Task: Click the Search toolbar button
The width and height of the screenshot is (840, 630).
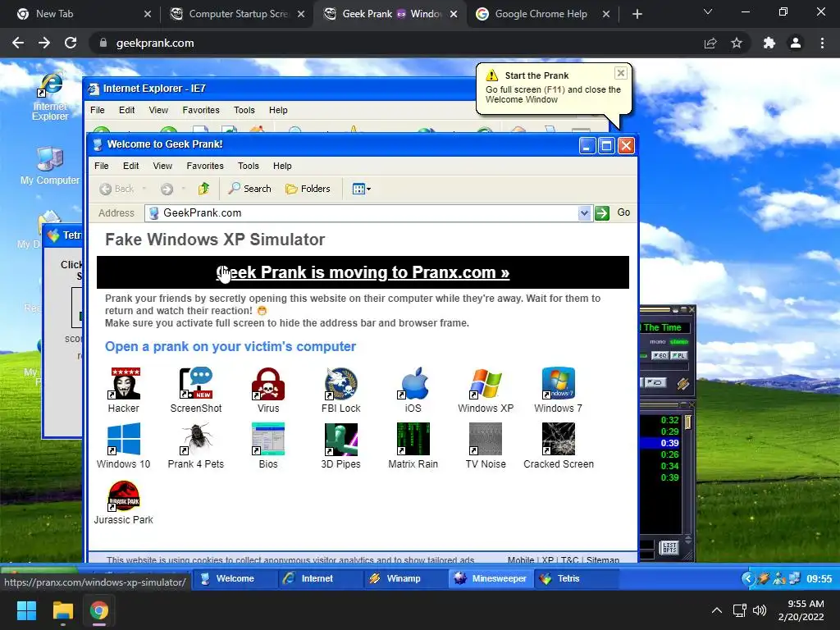Action: coord(249,189)
